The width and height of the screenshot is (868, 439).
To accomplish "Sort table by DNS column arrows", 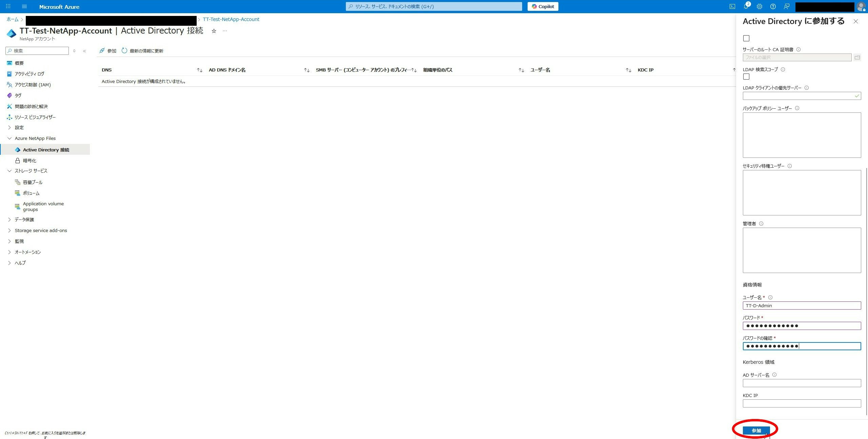I will (x=199, y=70).
